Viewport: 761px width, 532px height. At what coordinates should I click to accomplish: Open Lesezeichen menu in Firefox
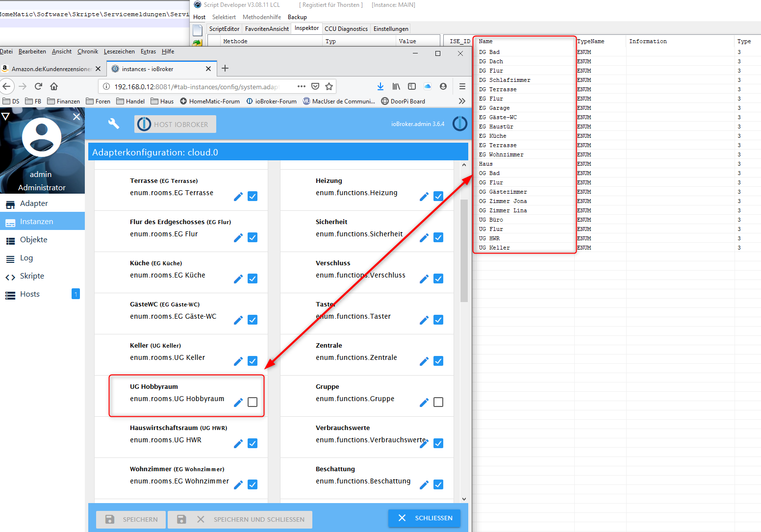119,51
